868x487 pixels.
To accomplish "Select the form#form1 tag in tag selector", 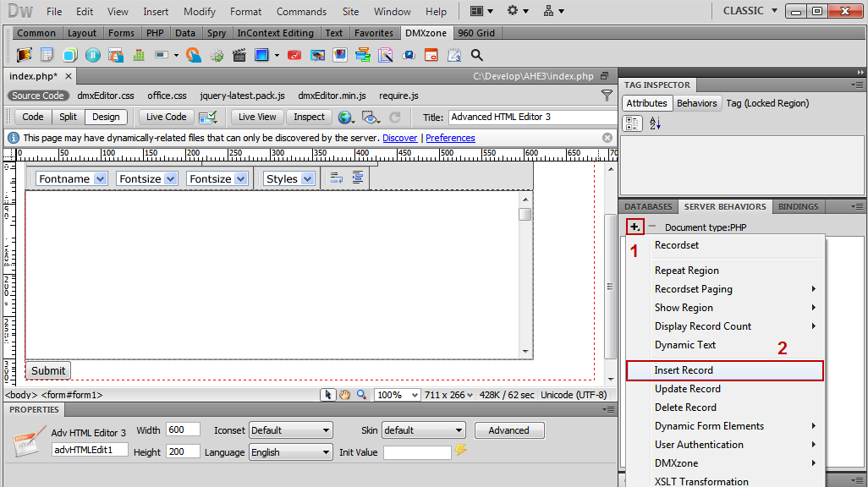I will 72,395.
